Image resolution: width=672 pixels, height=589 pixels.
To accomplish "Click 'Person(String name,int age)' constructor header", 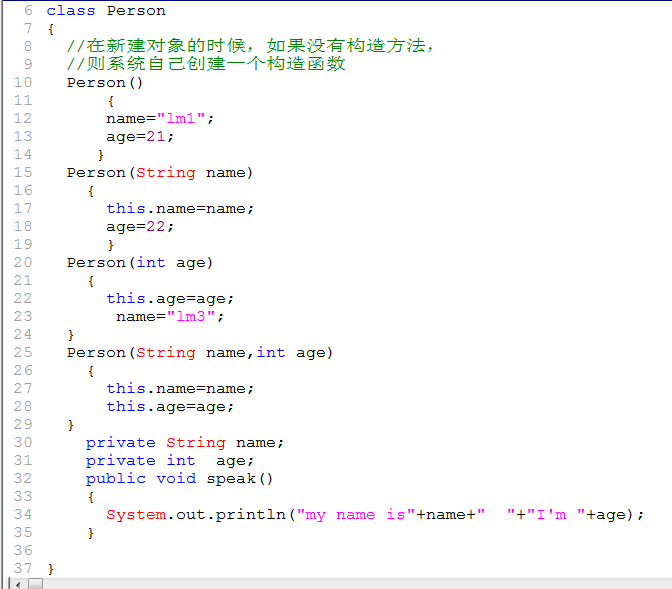I will (x=200, y=353).
